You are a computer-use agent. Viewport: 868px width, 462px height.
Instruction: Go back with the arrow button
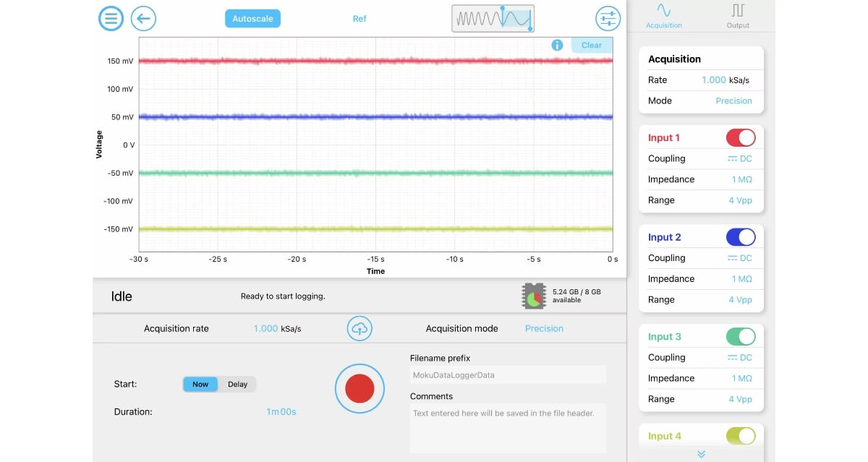144,18
